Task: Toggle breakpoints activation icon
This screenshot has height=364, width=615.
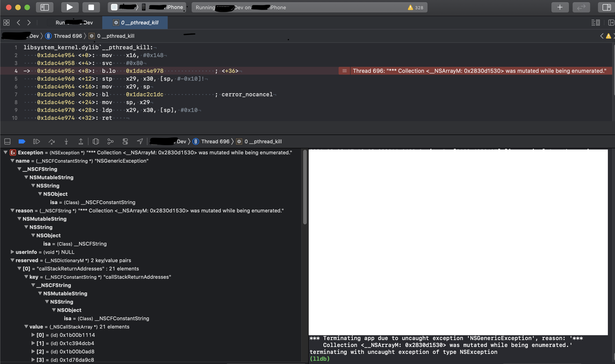Action: pyautogui.click(x=22, y=141)
